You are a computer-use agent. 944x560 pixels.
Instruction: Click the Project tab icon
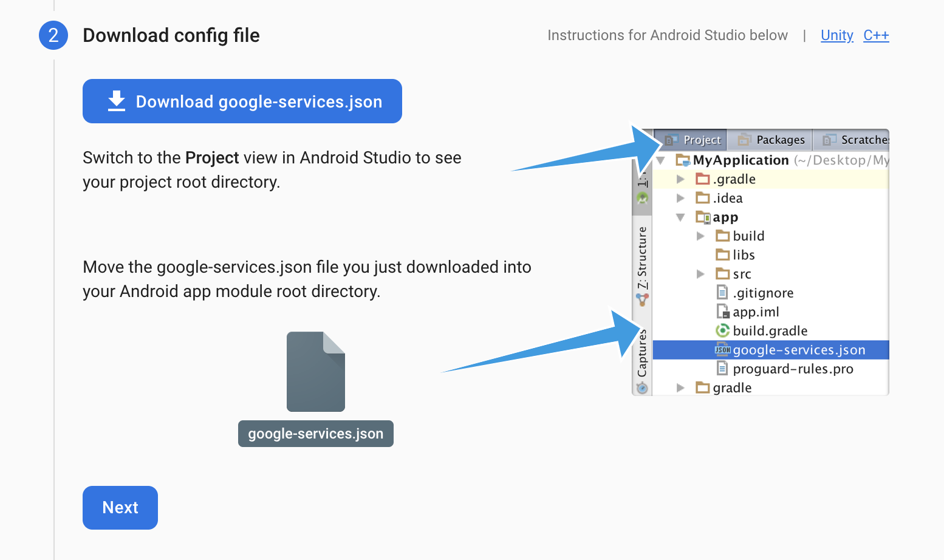pyautogui.click(x=671, y=140)
